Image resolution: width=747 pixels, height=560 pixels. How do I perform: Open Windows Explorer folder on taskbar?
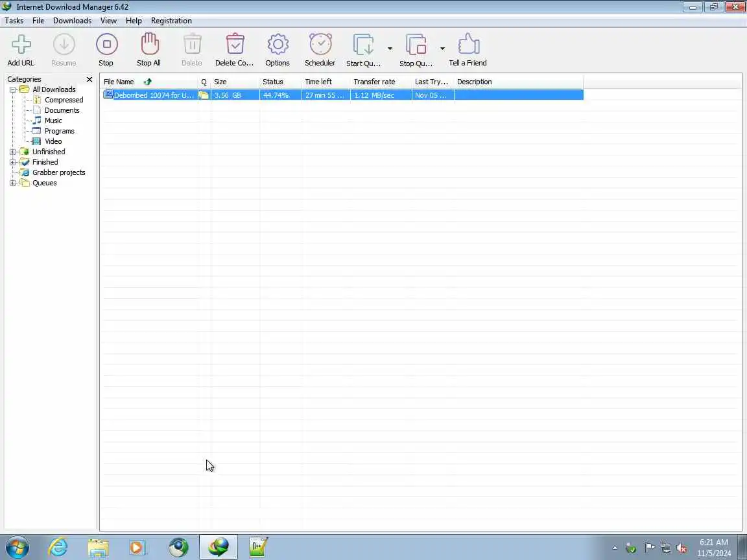point(98,548)
